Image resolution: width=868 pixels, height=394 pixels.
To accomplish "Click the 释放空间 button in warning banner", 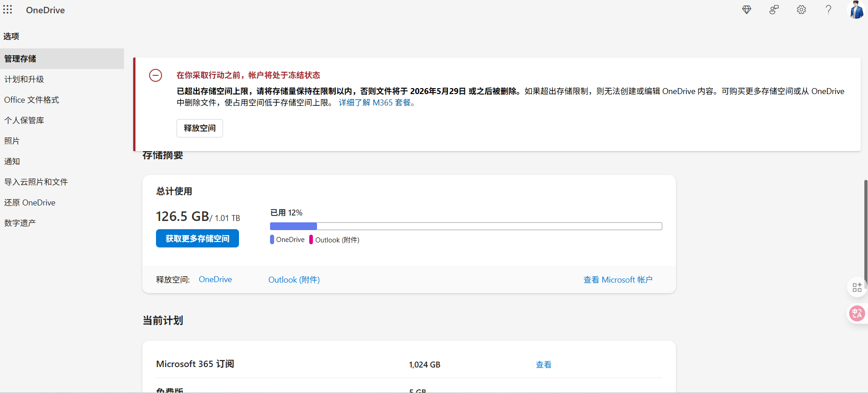I will coord(200,128).
